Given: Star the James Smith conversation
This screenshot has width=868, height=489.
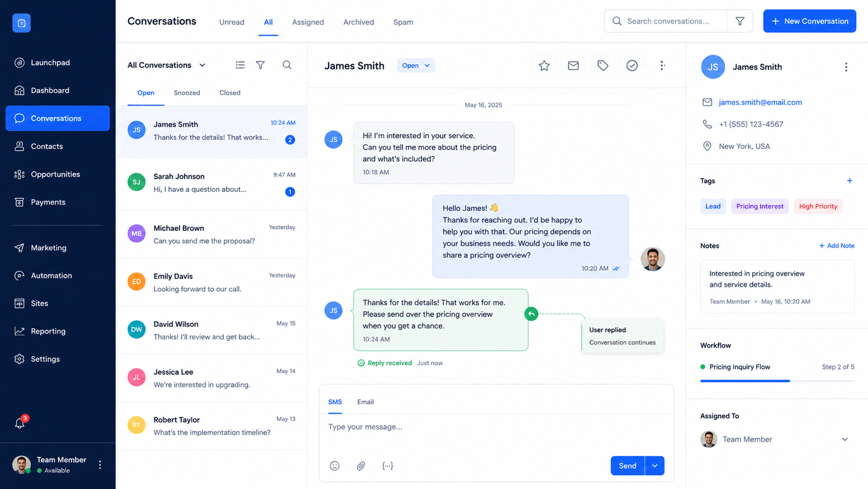Looking at the screenshot, I should point(544,65).
